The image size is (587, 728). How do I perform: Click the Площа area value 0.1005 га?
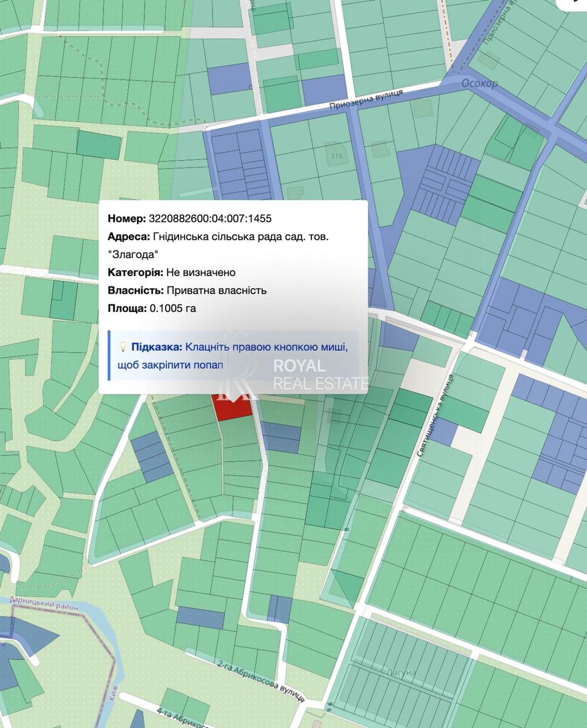pyautogui.click(x=172, y=308)
